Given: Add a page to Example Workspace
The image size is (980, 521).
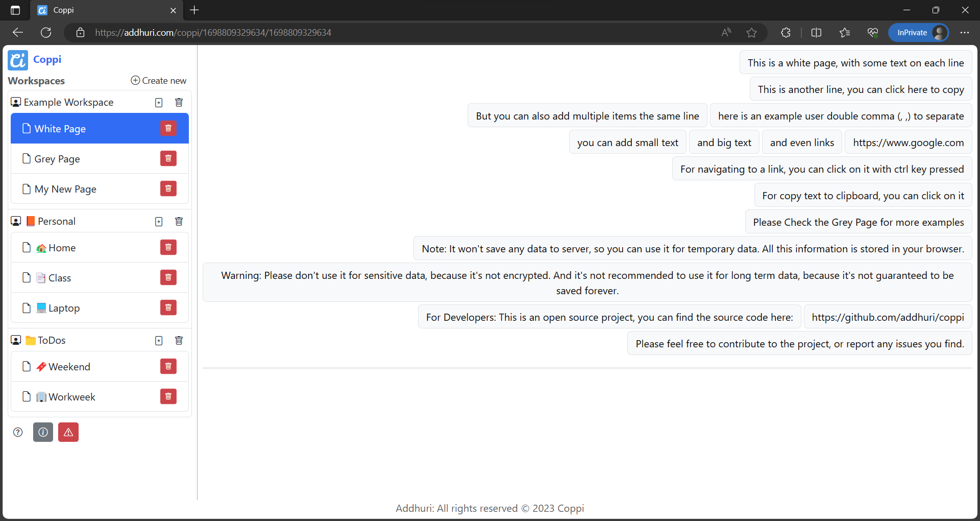Looking at the screenshot, I should pos(159,103).
